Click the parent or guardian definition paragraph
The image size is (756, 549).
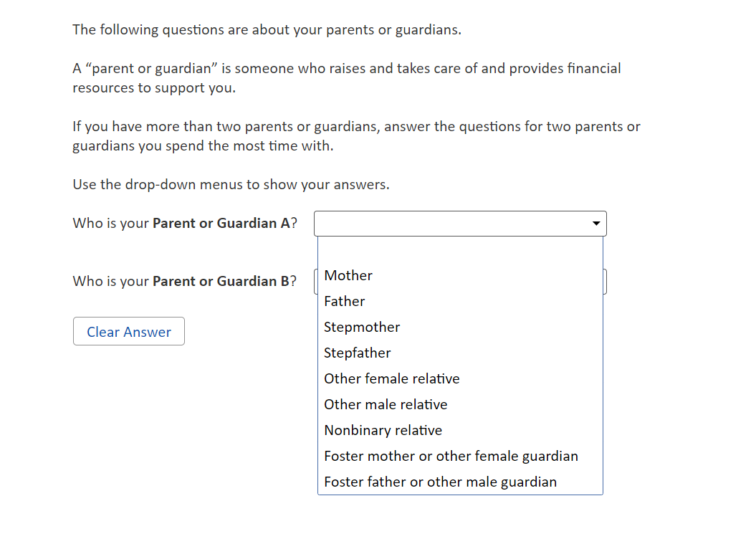(x=347, y=78)
